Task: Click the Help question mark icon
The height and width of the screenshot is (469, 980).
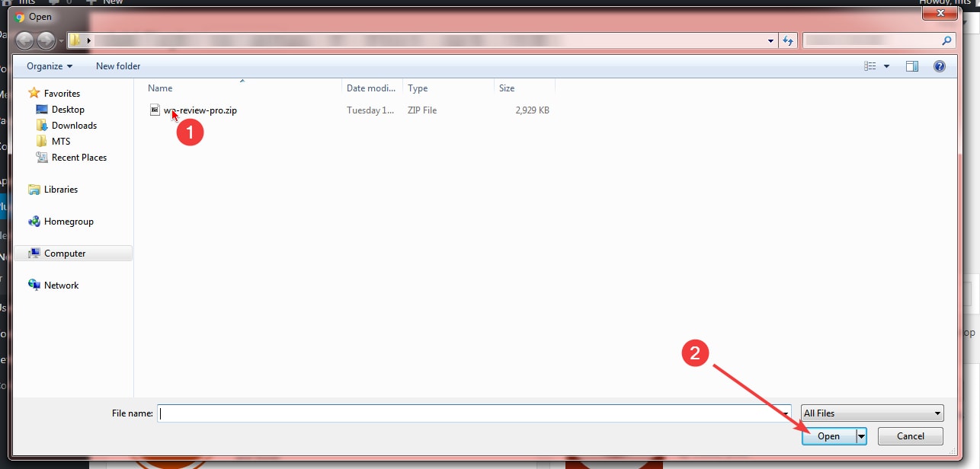Action: click(x=940, y=66)
